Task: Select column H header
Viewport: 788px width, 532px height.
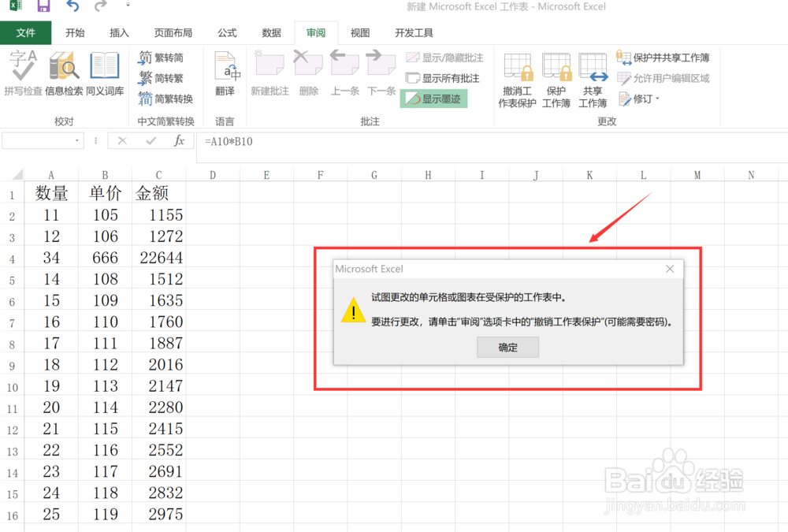Action: 428,175
